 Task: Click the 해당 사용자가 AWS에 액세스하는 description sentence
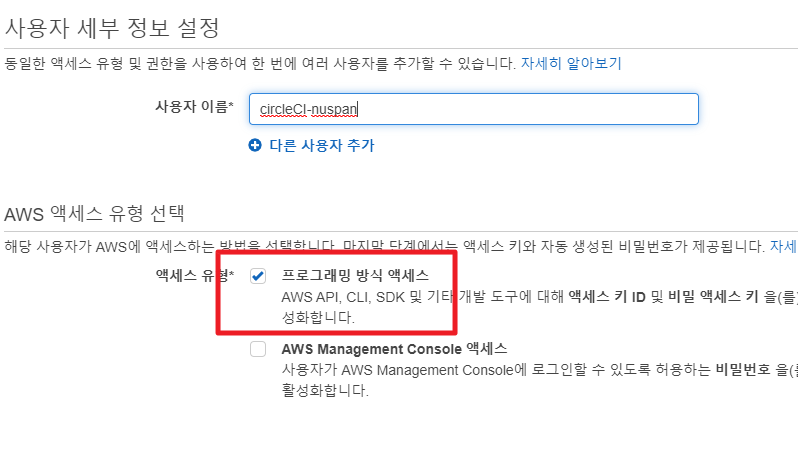click(x=385, y=246)
